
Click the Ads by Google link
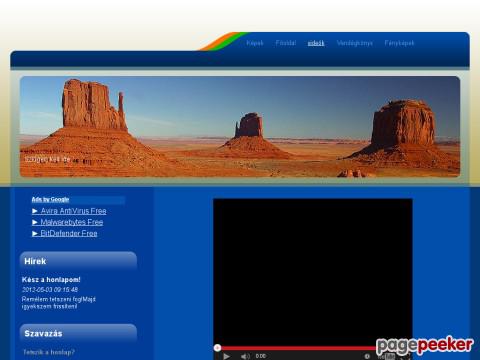(x=50, y=199)
